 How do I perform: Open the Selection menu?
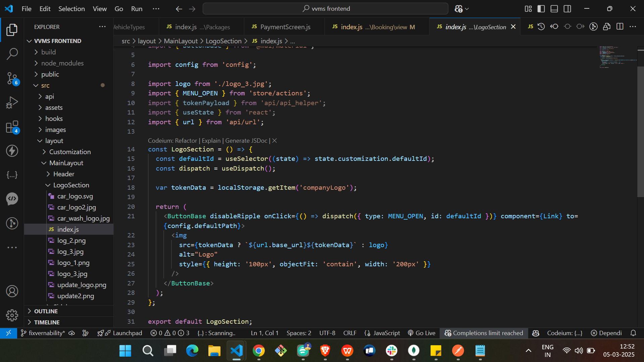[x=71, y=9]
